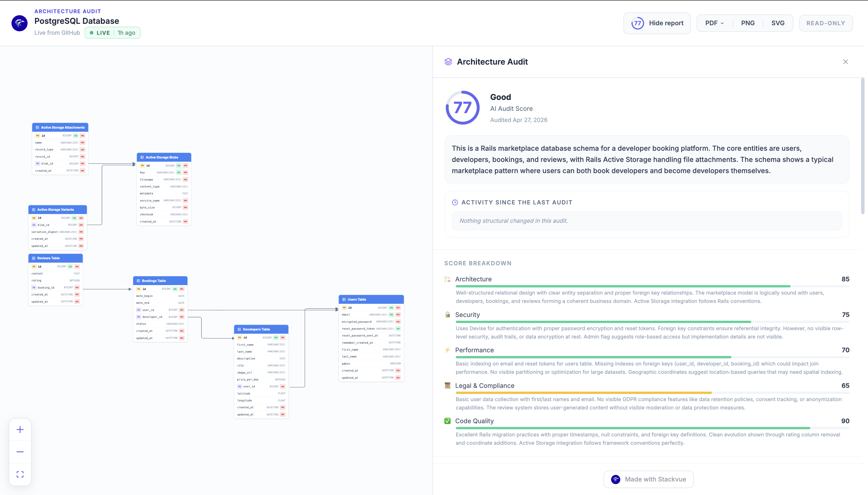Click the Code Quality checkmark icon

447,421
